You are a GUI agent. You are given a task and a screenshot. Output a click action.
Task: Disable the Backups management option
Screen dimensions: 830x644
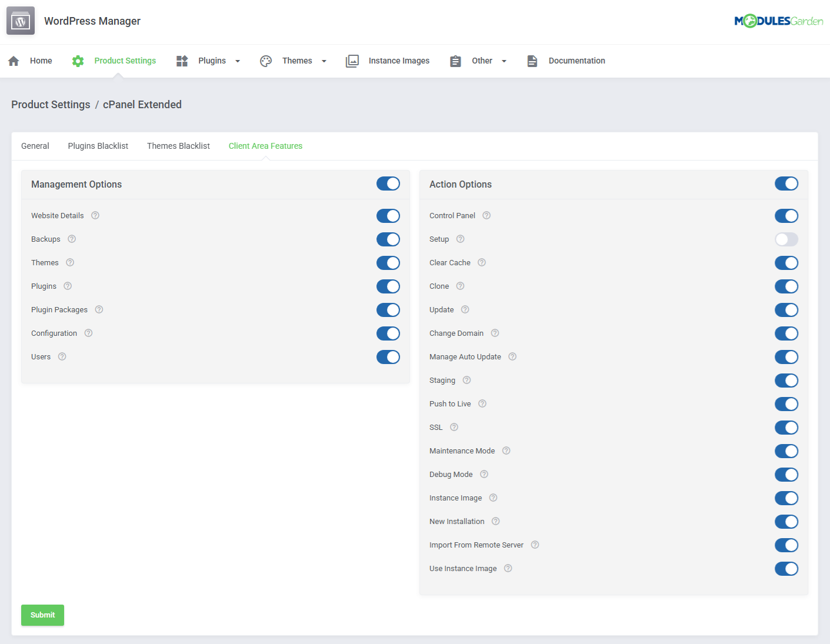pyautogui.click(x=388, y=239)
